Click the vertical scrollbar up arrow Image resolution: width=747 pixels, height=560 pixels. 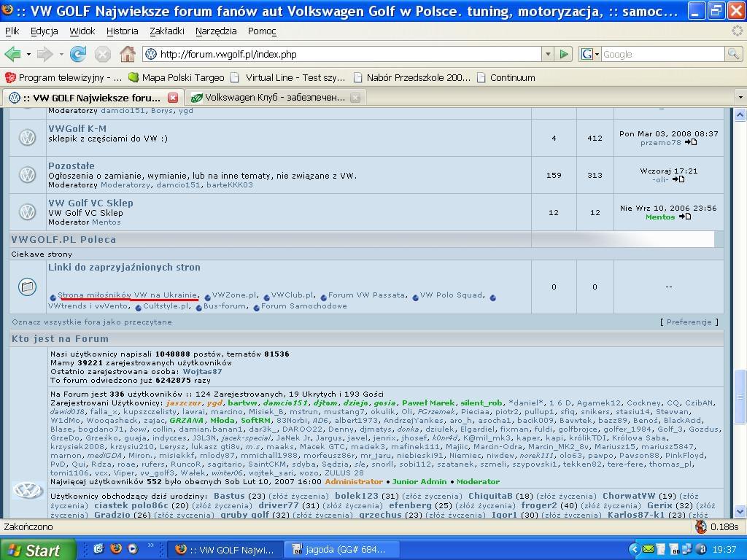(740, 114)
